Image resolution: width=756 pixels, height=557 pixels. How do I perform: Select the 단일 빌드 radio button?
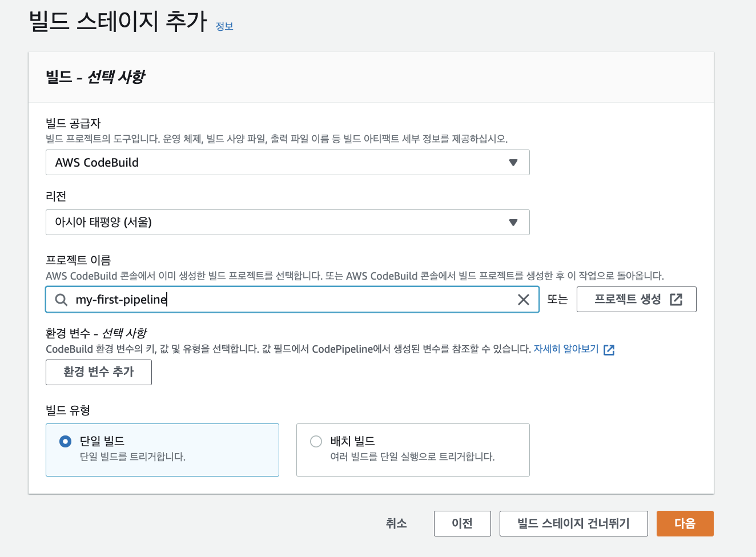tap(66, 441)
